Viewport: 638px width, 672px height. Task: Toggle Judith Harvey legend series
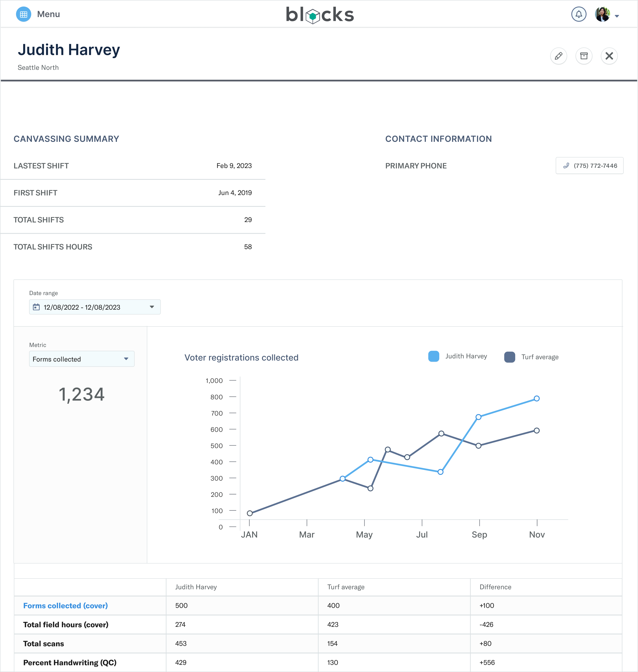click(457, 356)
